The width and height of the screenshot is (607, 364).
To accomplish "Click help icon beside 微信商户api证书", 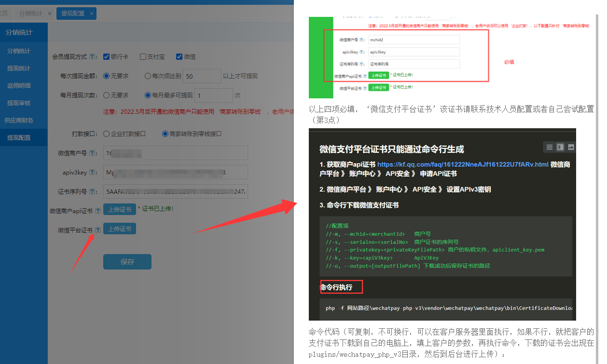I will pyautogui.click(x=98, y=211).
